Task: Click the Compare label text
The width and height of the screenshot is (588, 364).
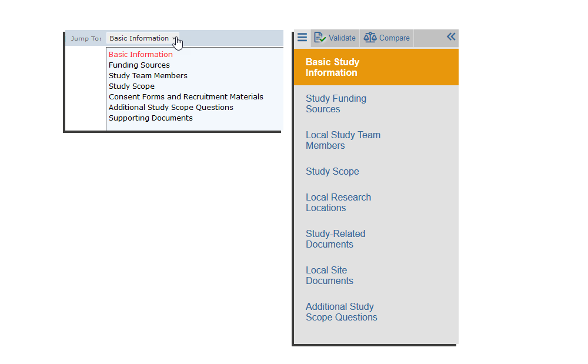Action: [x=394, y=38]
